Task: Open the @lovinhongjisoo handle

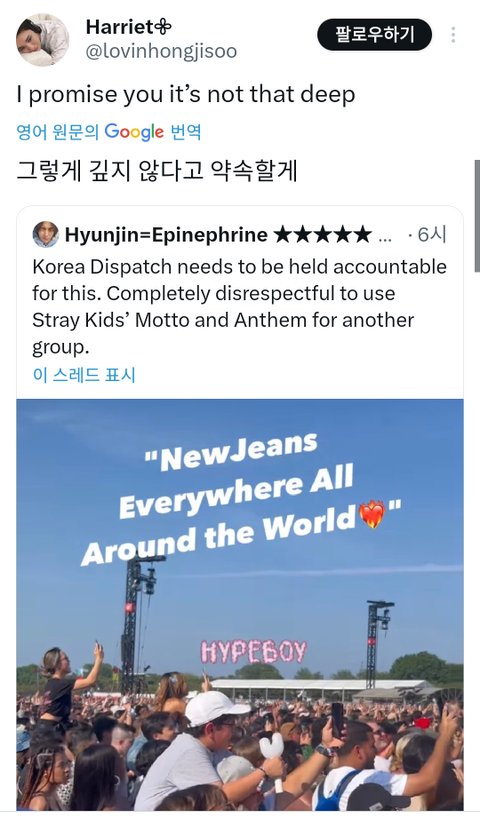Action: [161, 51]
